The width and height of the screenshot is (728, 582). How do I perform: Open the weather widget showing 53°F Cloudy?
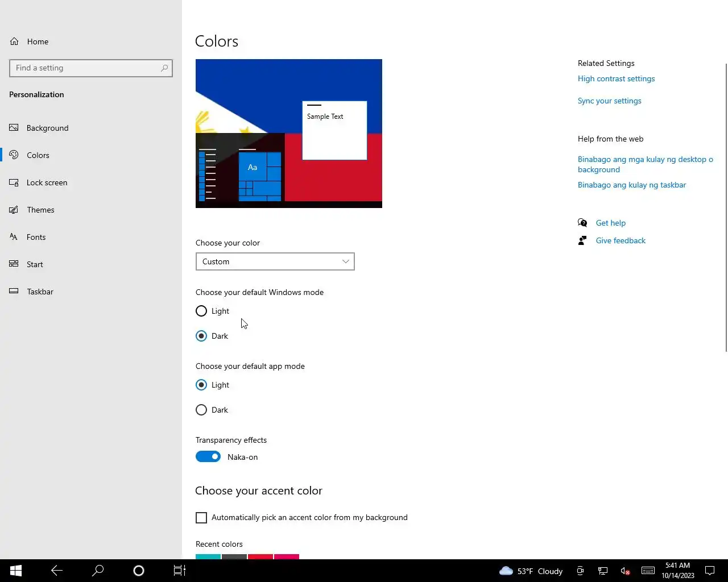click(x=531, y=571)
